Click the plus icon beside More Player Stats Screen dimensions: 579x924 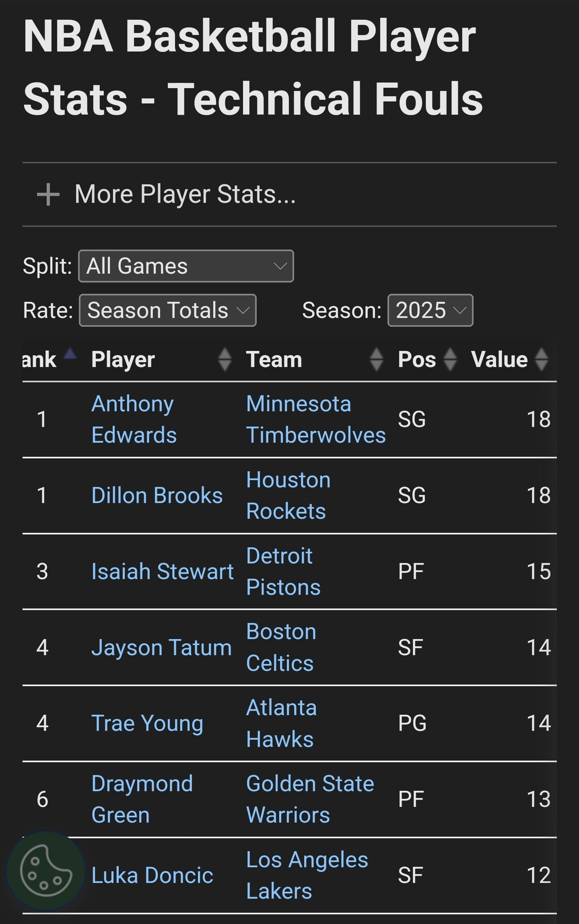[48, 194]
